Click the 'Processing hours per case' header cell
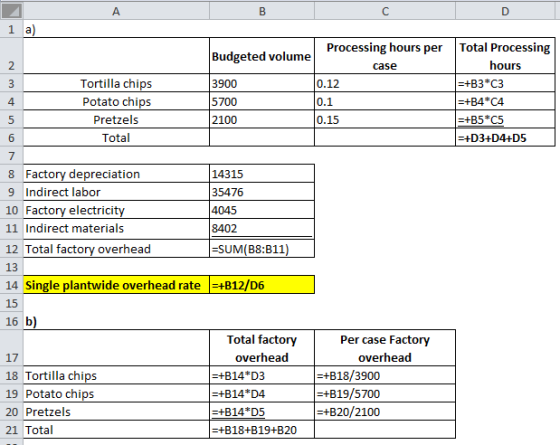560x445 pixels. pos(385,56)
